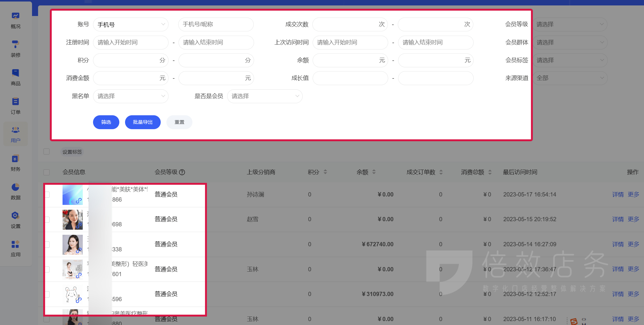Open the 概况 overview panel
The width and height of the screenshot is (644, 325).
[x=15, y=19]
